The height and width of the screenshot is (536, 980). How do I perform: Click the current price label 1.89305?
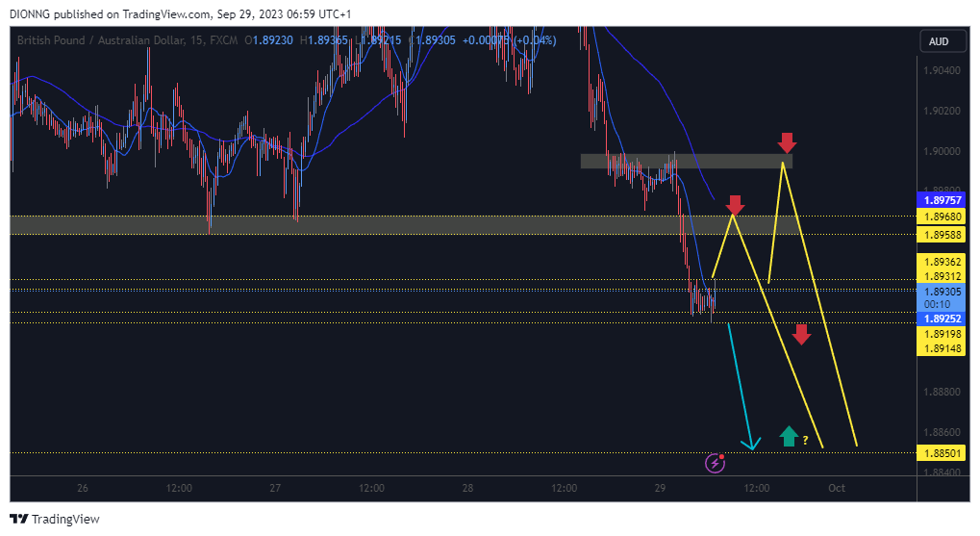point(942,292)
